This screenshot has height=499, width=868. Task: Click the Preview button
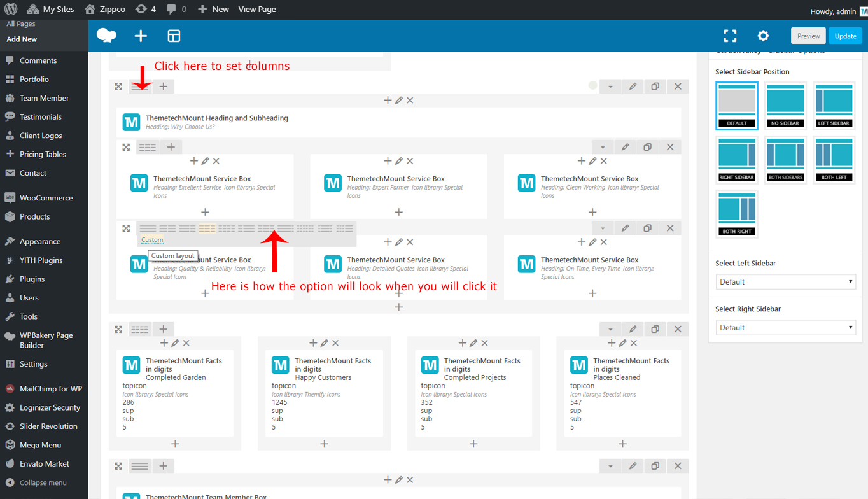[x=808, y=36]
